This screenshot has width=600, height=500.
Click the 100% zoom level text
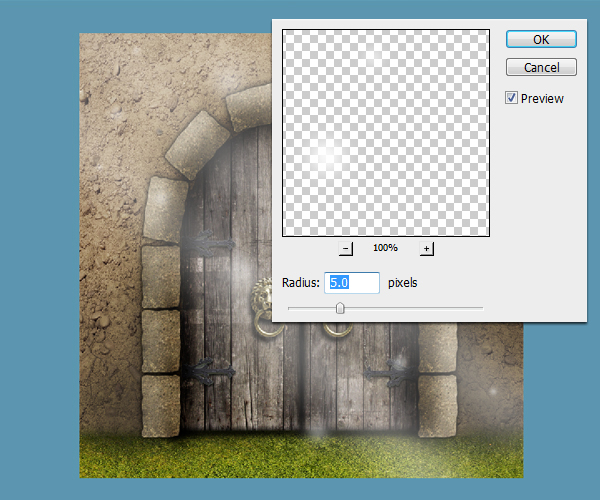tap(385, 248)
